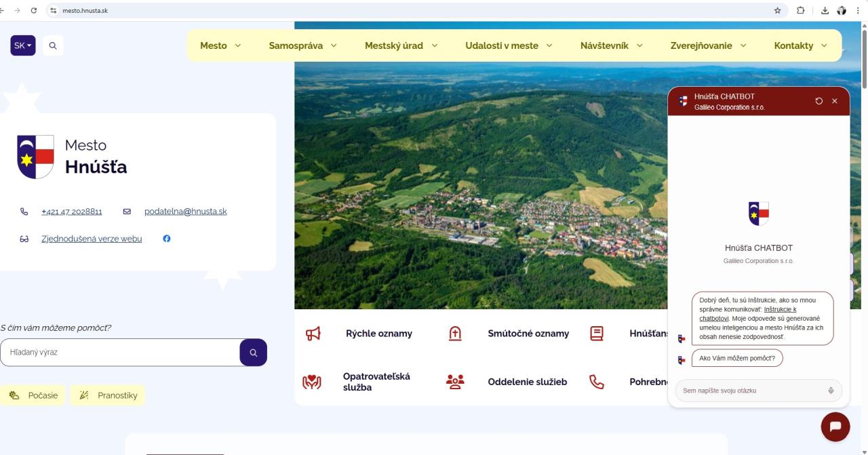Screen dimensions: 868x455
Task: Click the tombstone icon for Smútočné oznamy
Action: pyautogui.click(x=455, y=334)
